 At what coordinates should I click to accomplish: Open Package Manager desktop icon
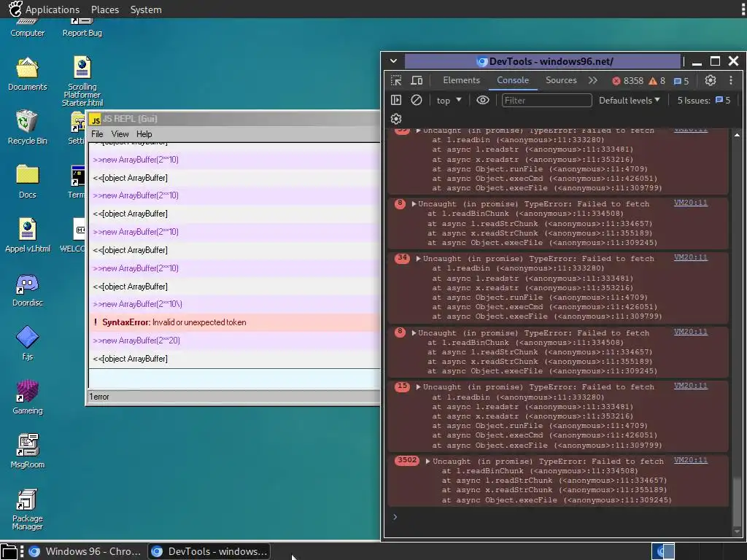[27, 510]
